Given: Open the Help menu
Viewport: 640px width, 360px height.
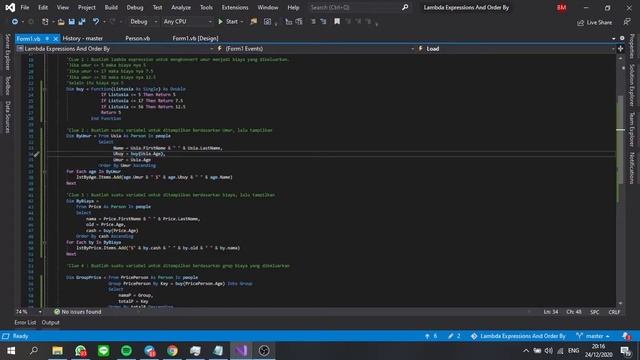Looking at the screenshot, I should point(293,7).
